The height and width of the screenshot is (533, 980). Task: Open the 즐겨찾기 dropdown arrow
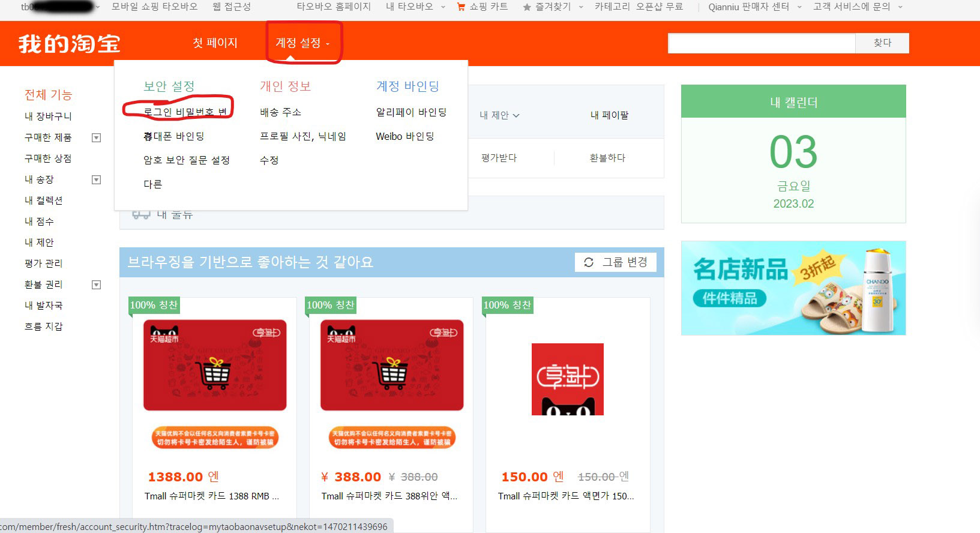581,7
